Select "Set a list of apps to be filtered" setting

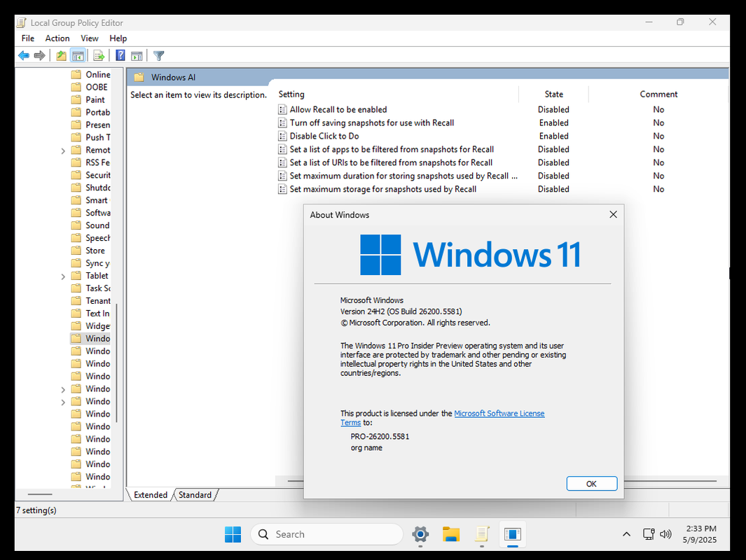[x=392, y=149]
